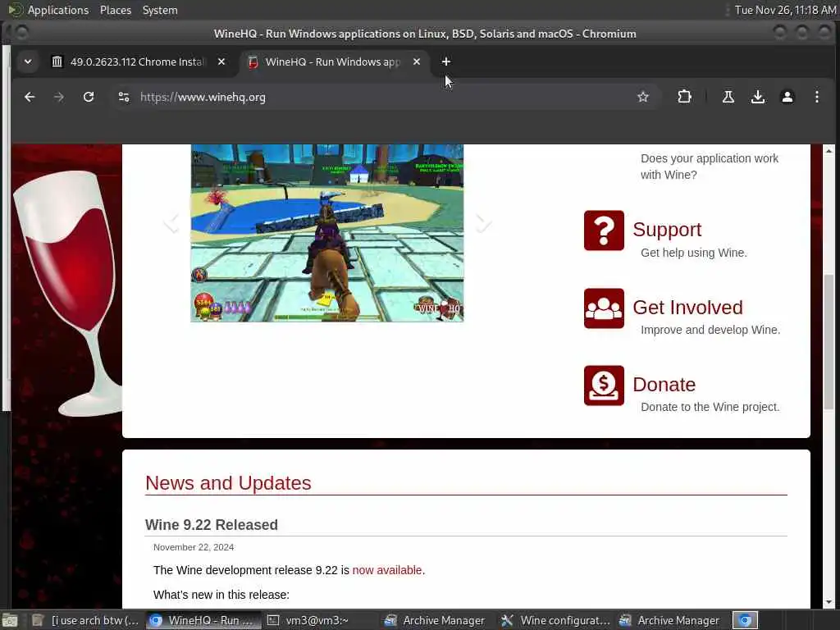
Task: Show next carousel screenshot
Action: pos(482,221)
